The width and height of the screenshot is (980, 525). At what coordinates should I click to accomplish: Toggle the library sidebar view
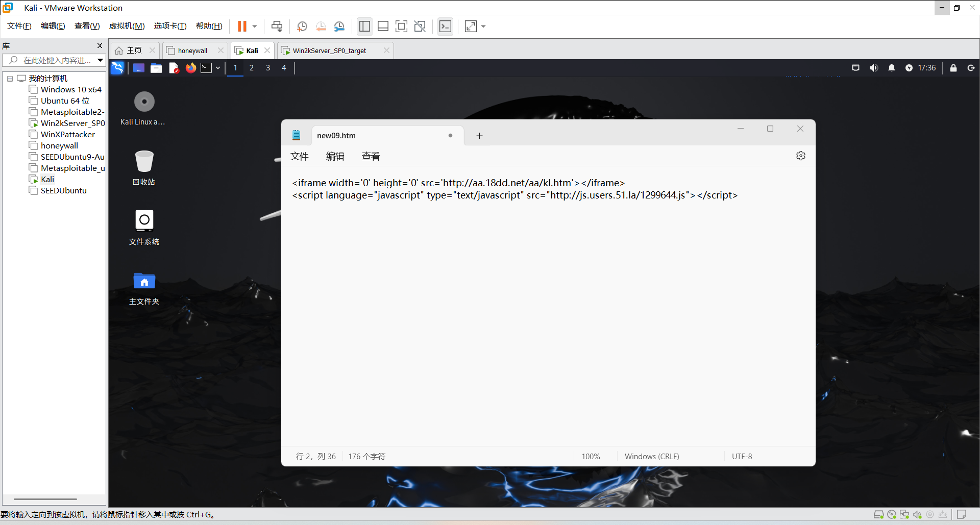click(x=364, y=26)
